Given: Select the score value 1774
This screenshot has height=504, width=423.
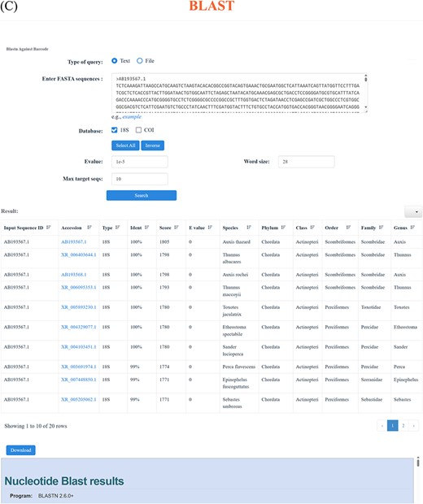Looking at the screenshot, I should click(x=164, y=367).
